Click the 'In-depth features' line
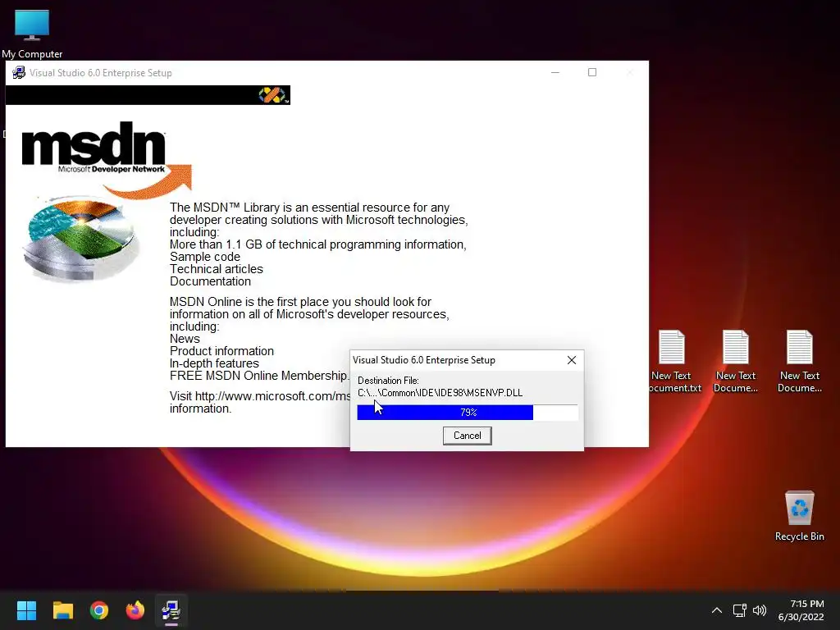This screenshot has width=840, height=630. point(214,363)
